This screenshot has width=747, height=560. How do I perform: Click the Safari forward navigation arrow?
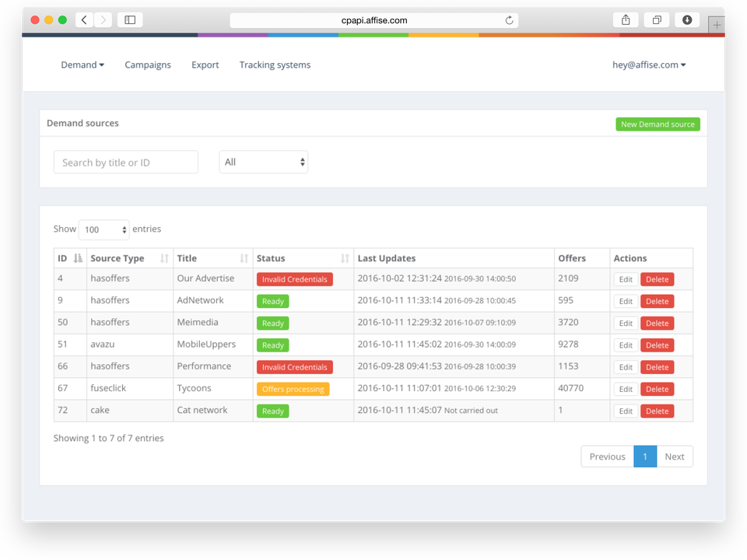point(103,20)
